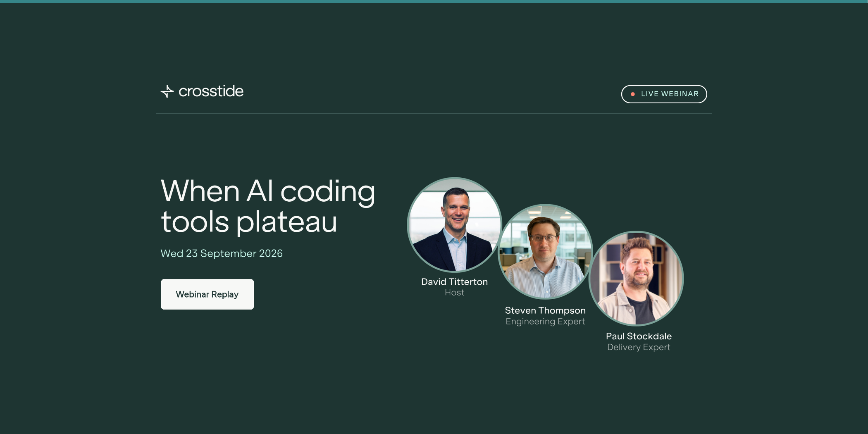Screen dimensions: 868x434
Task: Open David Titterton's profile photo
Action: [x=454, y=225]
